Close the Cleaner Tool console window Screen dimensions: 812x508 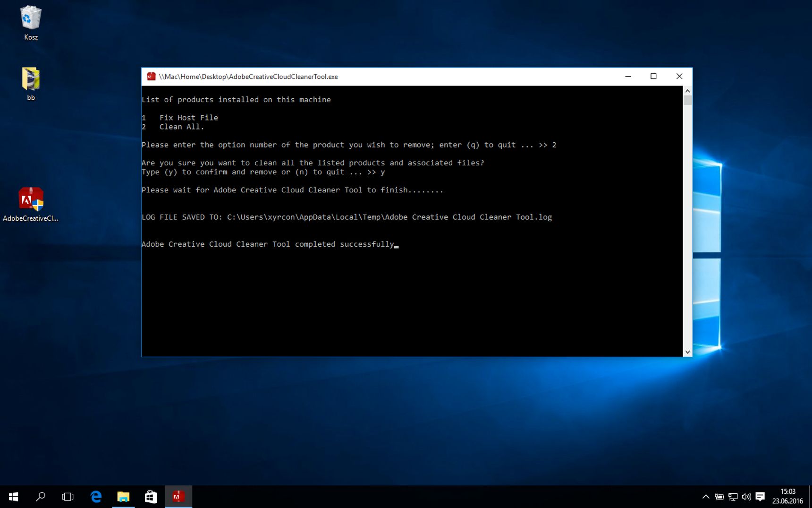click(x=679, y=77)
